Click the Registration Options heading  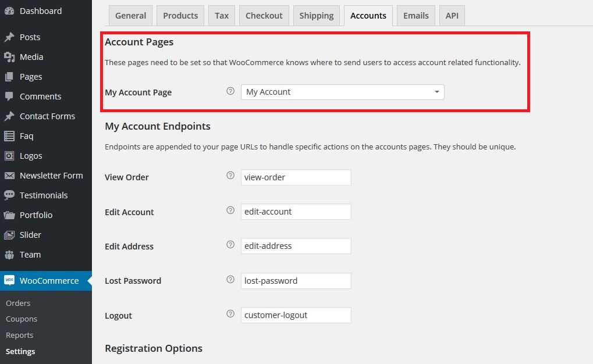[x=154, y=348]
